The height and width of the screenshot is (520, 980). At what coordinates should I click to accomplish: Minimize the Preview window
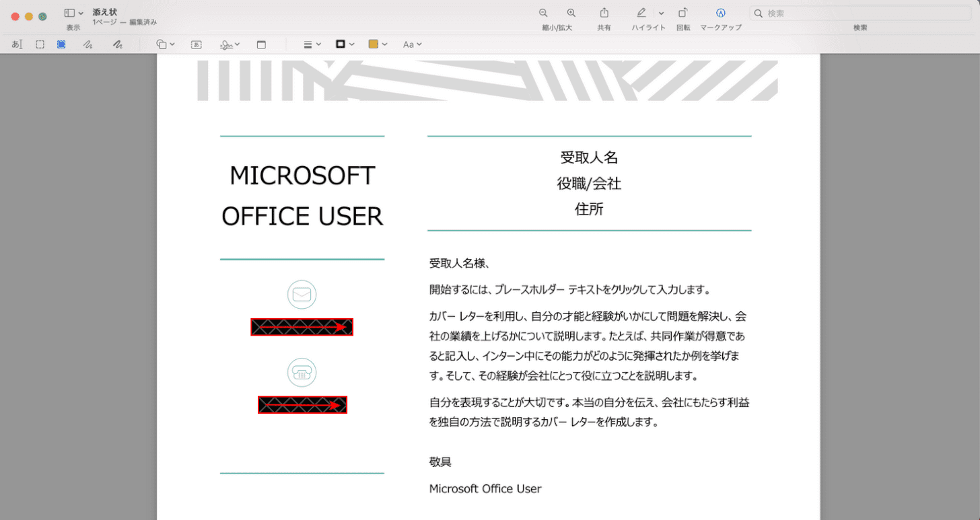(29, 16)
